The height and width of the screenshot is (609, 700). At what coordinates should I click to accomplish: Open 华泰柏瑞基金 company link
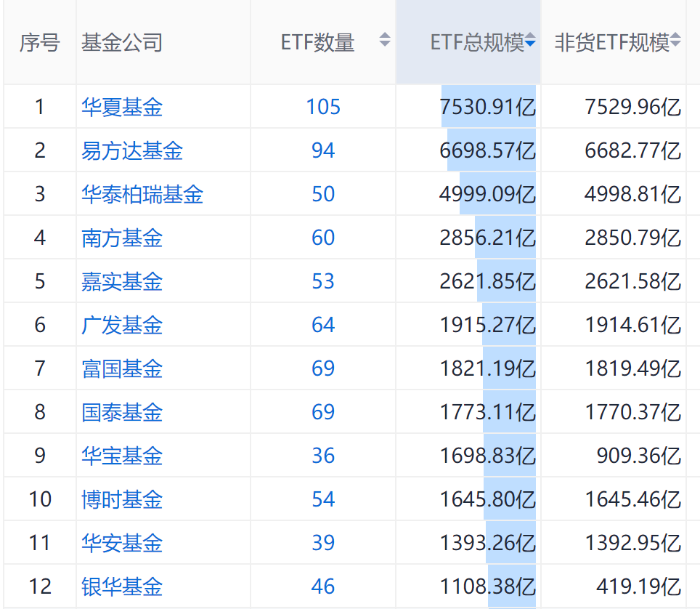point(142,194)
